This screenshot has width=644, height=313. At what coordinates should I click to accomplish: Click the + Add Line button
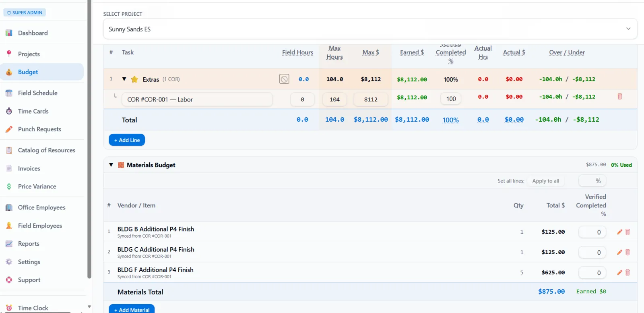click(x=127, y=140)
